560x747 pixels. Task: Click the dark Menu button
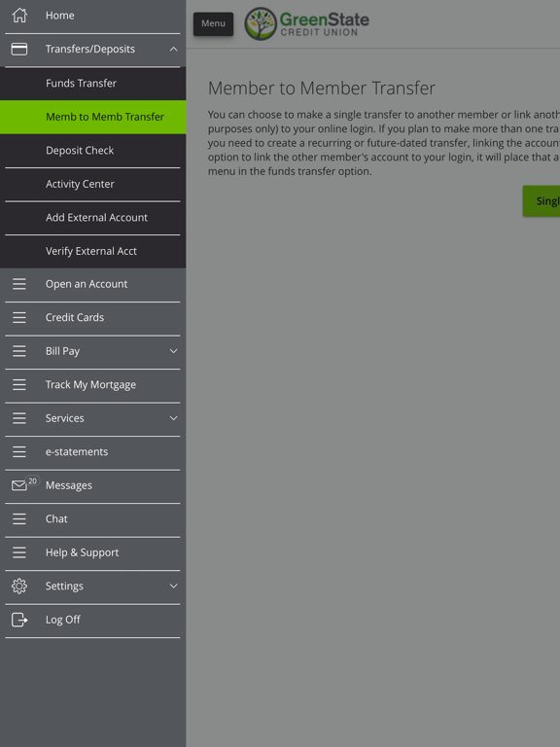point(213,23)
